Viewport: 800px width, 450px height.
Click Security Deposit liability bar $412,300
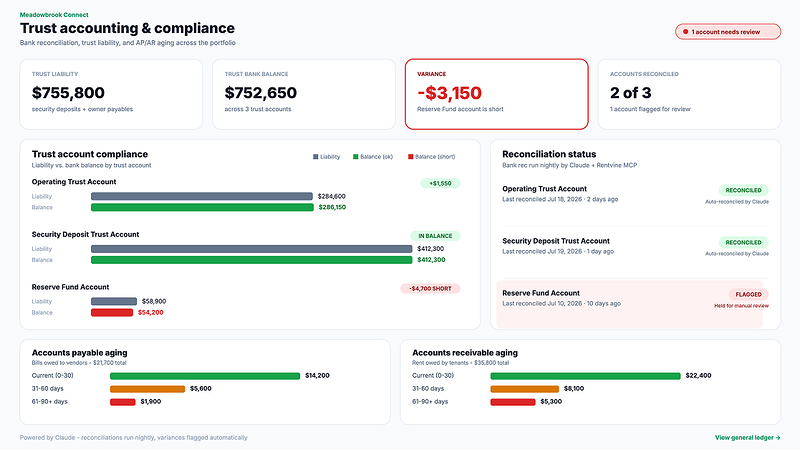tap(252, 248)
